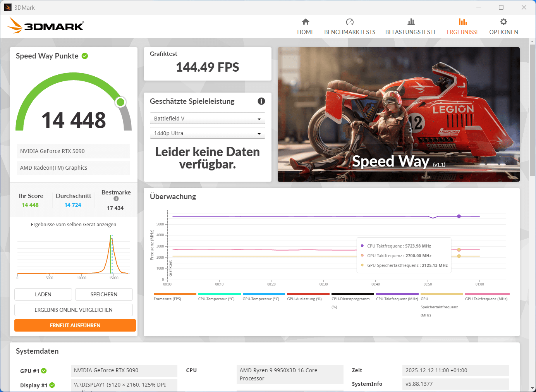Click the Durchschnitt value 14 724

click(x=73, y=205)
